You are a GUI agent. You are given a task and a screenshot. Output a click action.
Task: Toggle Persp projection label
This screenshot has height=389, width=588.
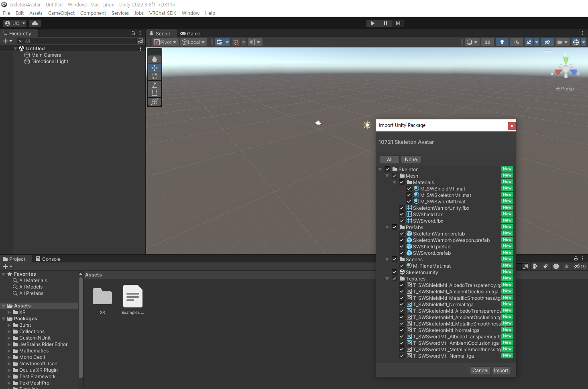565,89
